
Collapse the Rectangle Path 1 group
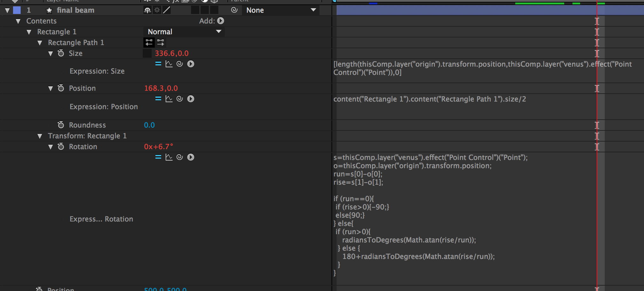(40, 43)
